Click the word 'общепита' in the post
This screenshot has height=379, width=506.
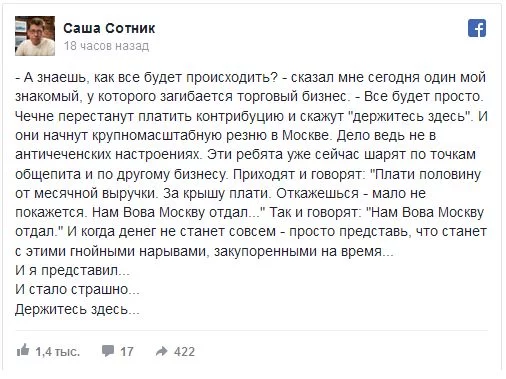(x=48, y=174)
